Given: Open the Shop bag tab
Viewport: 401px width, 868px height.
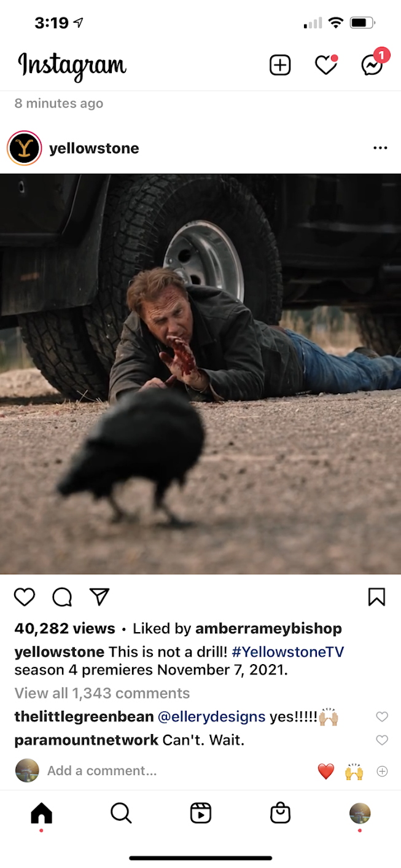Looking at the screenshot, I should click(x=280, y=813).
